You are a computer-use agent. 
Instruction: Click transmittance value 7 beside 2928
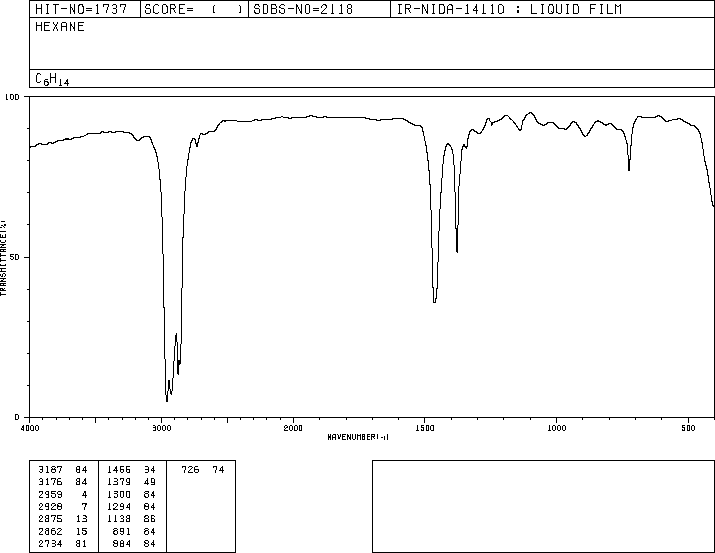point(84,506)
